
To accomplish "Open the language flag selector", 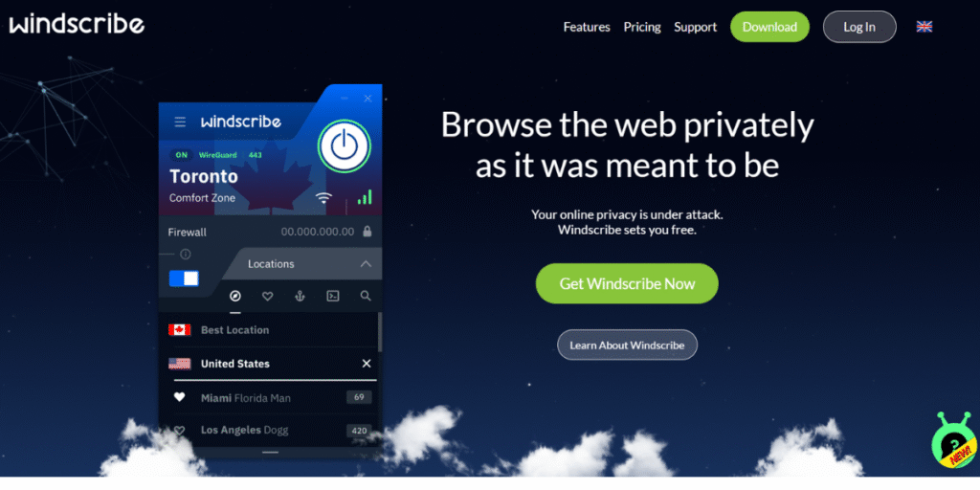I will 924,26.
